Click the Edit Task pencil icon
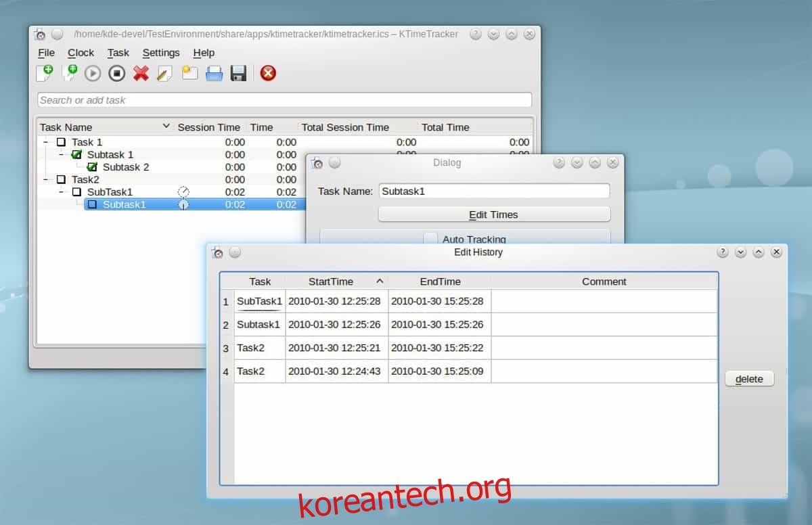The height and width of the screenshot is (525, 812). pyautogui.click(x=164, y=74)
